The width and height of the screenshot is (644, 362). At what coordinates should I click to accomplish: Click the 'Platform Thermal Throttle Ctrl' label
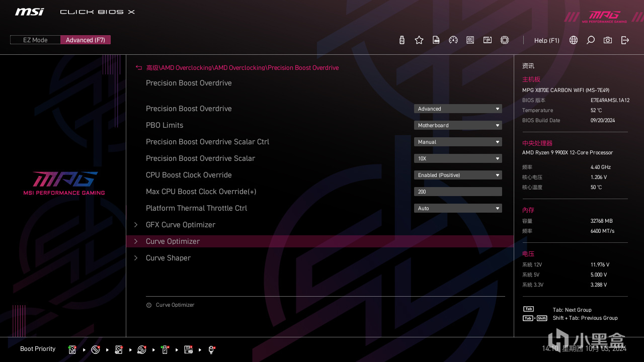click(196, 208)
